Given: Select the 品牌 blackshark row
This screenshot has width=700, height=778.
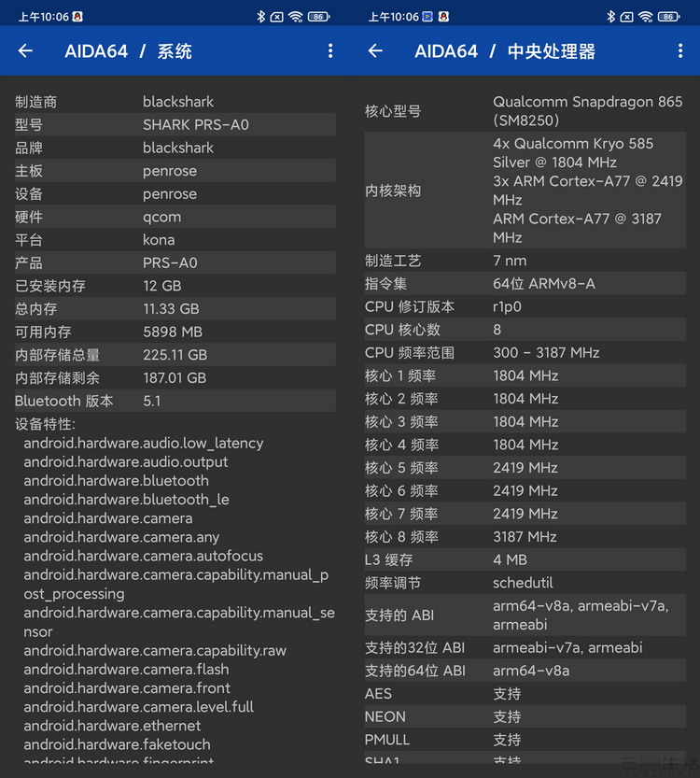Looking at the screenshot, I should [175, 148].
